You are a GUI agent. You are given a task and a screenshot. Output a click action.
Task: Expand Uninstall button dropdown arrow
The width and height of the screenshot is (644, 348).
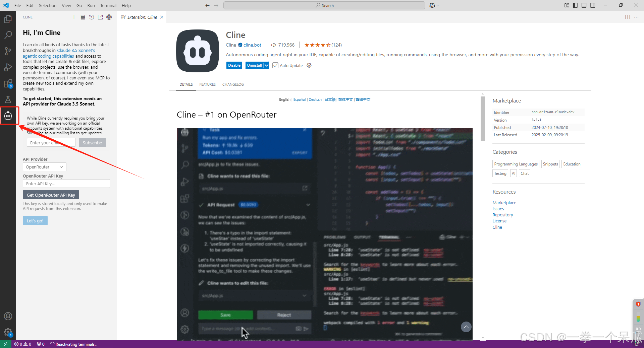click(266, 65)
